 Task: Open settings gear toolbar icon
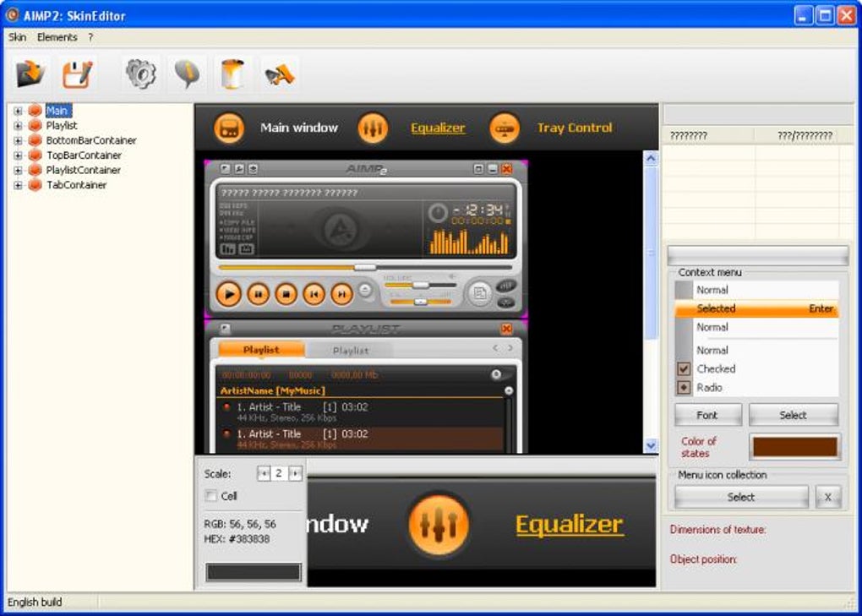(x=141, y=73)
